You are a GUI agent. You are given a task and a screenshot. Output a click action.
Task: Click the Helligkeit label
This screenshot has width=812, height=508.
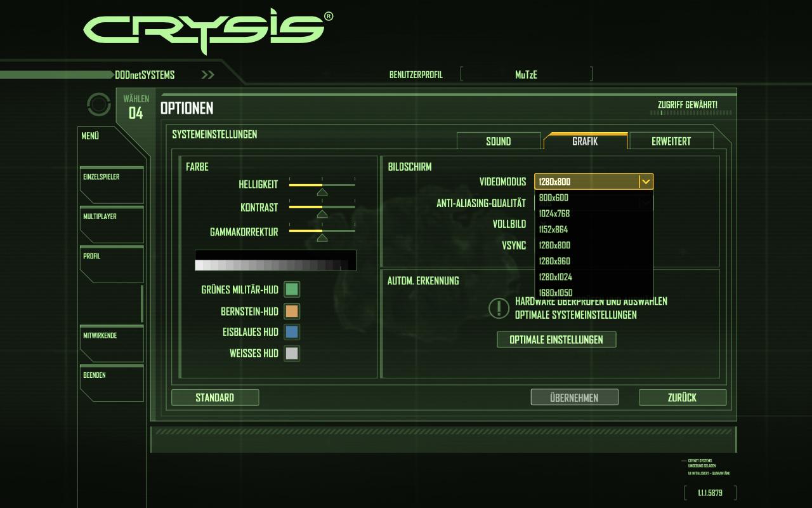(258, 185)
